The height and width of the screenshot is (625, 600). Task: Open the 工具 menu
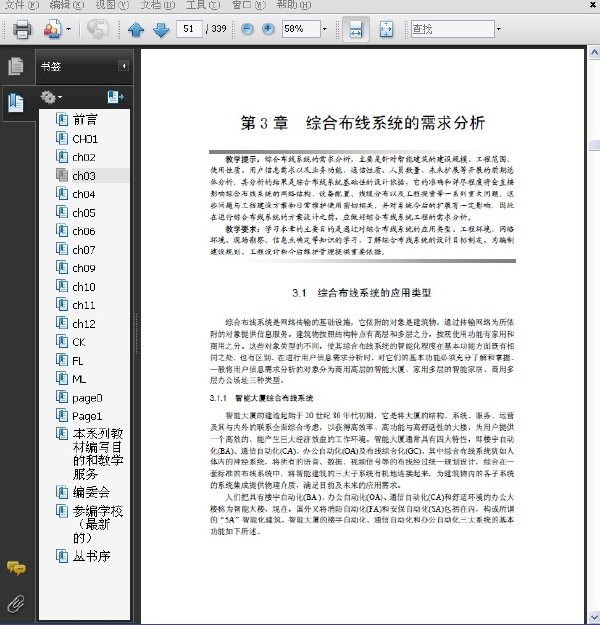coord(203,5)
